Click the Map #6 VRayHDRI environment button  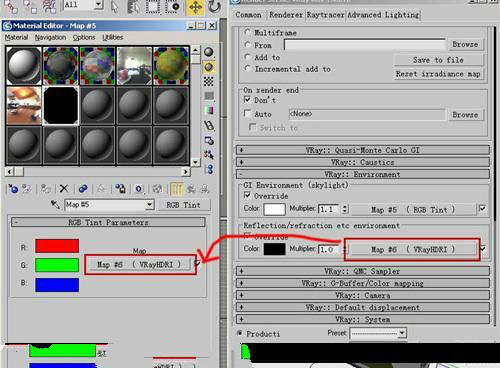tap(413, 249)
